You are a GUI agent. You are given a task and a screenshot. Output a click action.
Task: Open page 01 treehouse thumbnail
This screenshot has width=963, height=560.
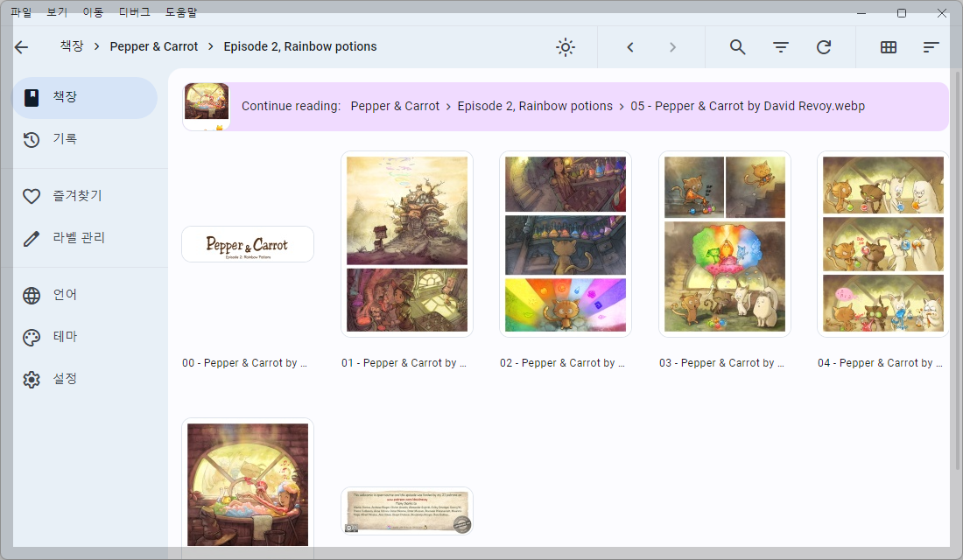pyautogui.click(x=406, y=244)
